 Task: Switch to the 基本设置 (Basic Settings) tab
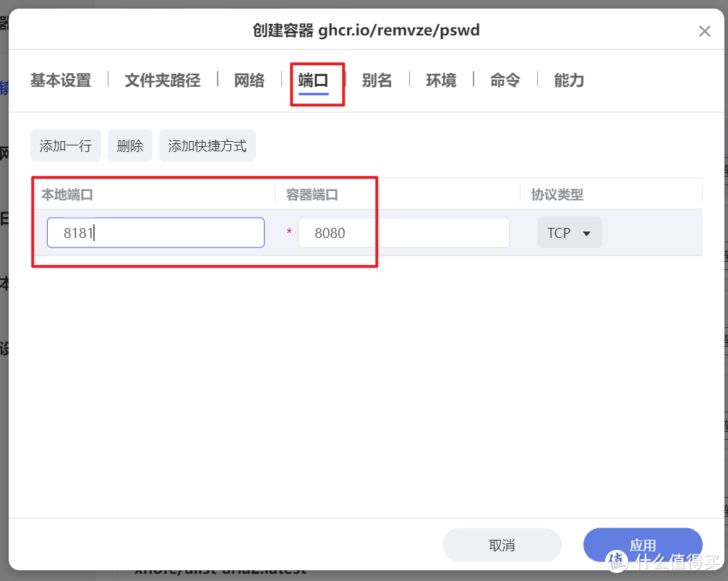(x=60, y=80)
